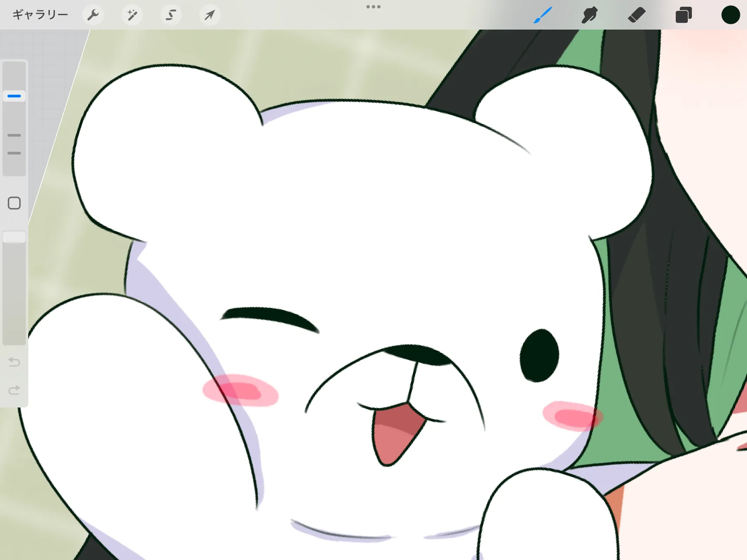Undo the last stroke

(14, 362)
